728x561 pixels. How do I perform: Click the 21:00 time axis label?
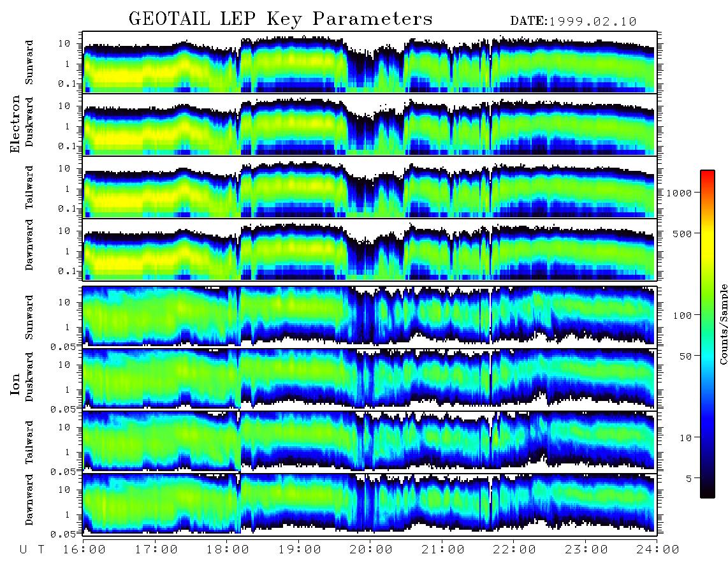click(x=443, y=550)
